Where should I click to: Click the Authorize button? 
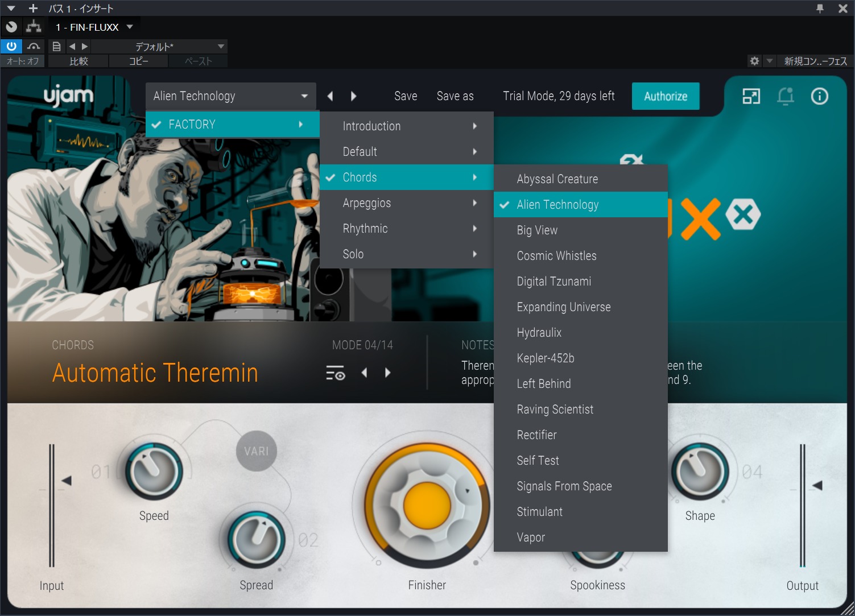coord(666,96)
